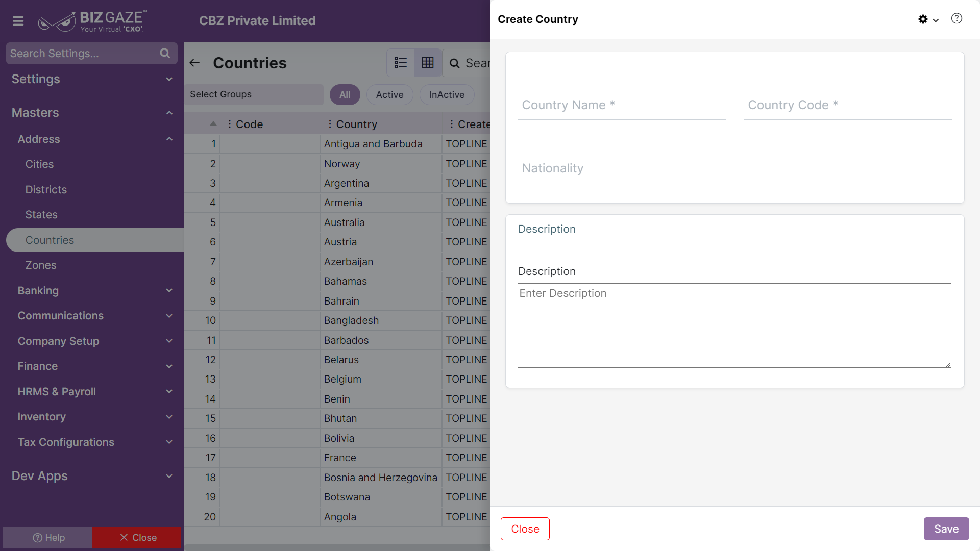Select the Angola row
This screenshot has width=980, height=551.
coord(337,517)
